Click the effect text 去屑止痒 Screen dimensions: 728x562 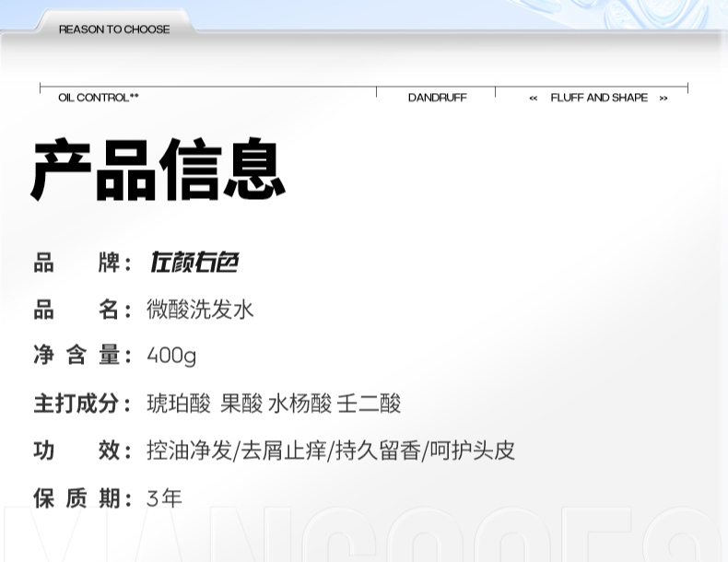[x=284, y=451]
